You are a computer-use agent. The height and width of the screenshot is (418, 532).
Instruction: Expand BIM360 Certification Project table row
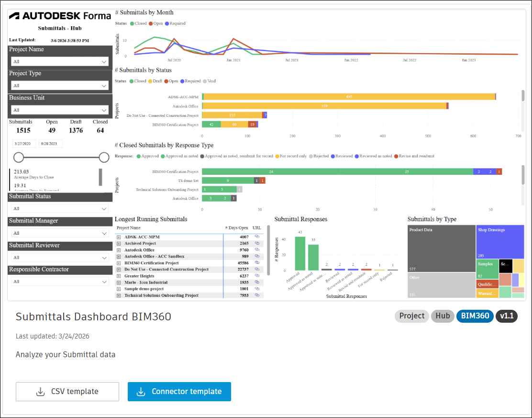point(119,263)
